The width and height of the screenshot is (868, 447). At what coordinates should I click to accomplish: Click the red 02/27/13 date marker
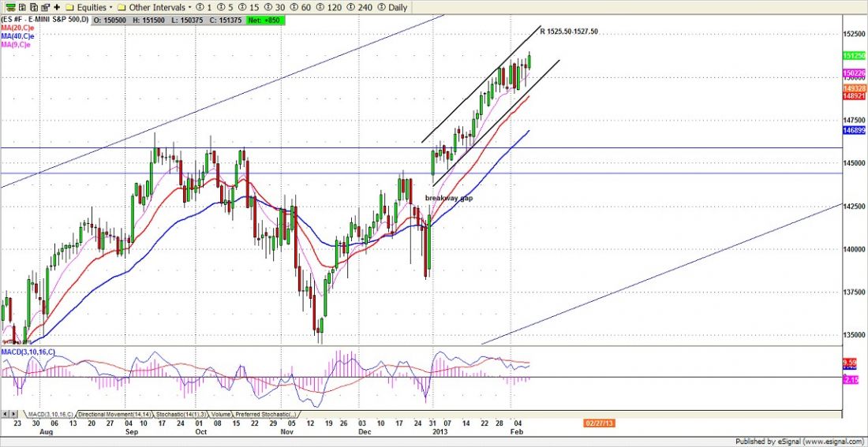[597, 425]
